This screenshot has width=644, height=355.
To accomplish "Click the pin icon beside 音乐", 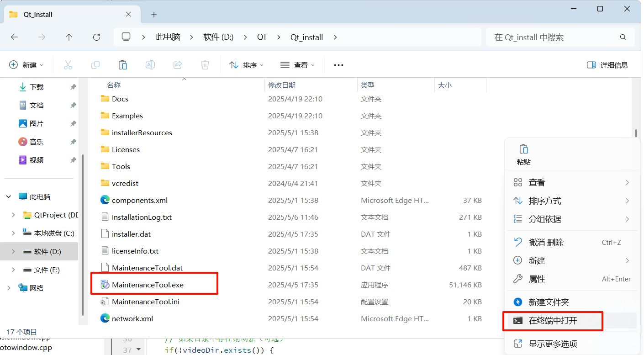I will 73,142.
